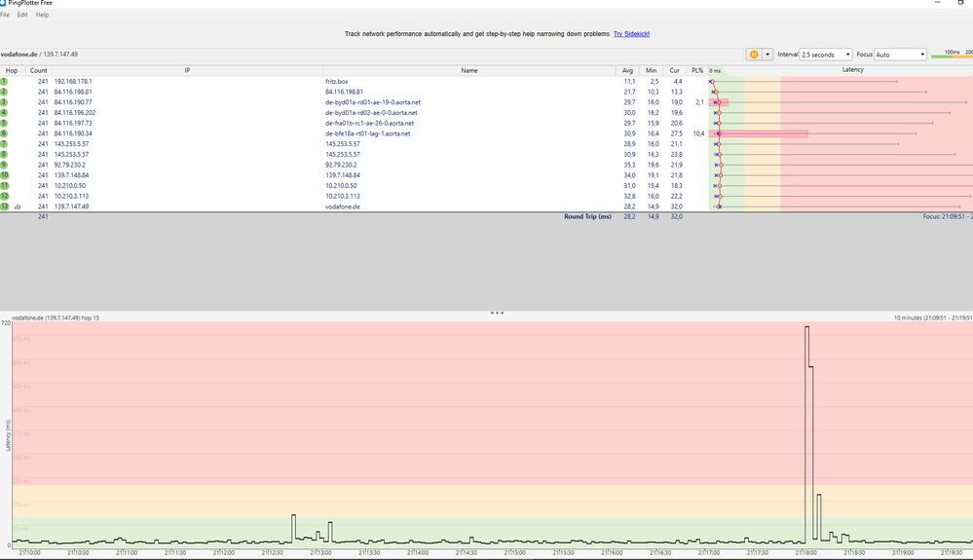973x560 pixels.
Task: Click the three-dot splitter handle above the graph
Action: tap(497, 314)
